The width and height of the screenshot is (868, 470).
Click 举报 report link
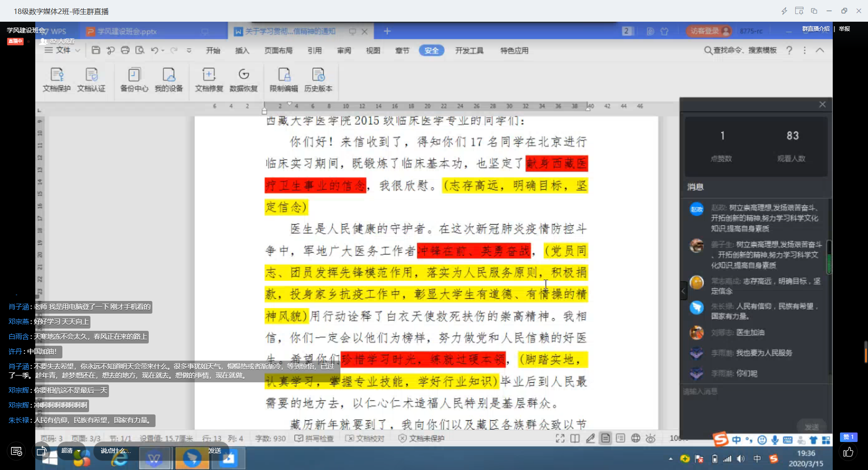[844, 29]
